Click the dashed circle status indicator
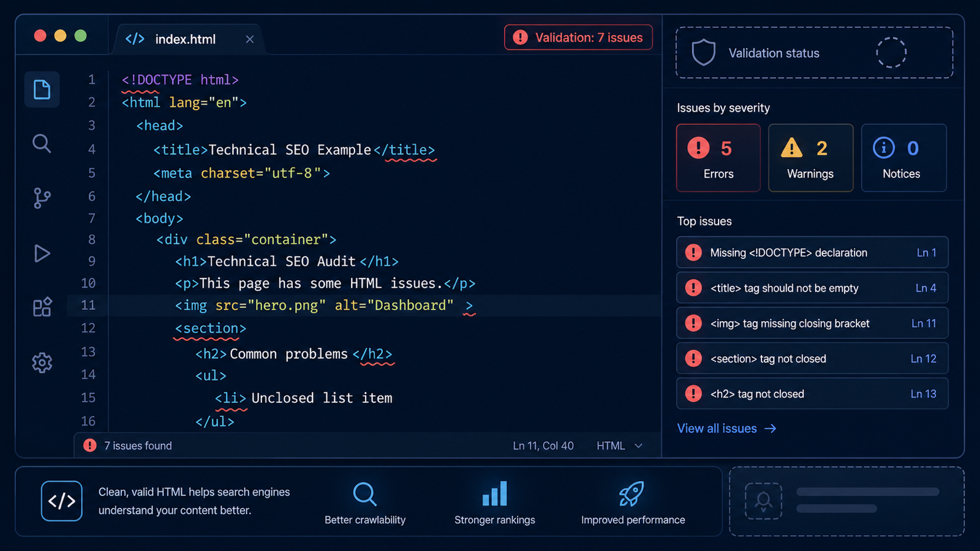The height and width of the screenshot is (551, 980). point(891,53)
